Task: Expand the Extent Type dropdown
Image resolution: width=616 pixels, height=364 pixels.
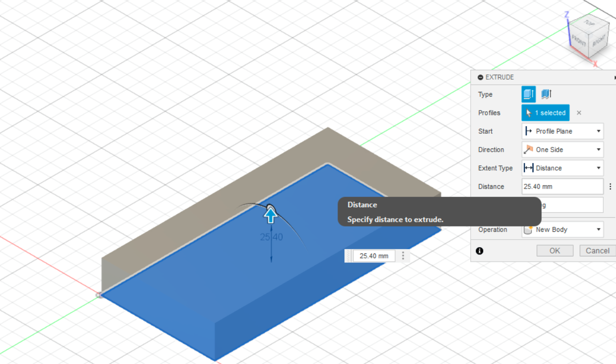Action: tap(562, 168)
